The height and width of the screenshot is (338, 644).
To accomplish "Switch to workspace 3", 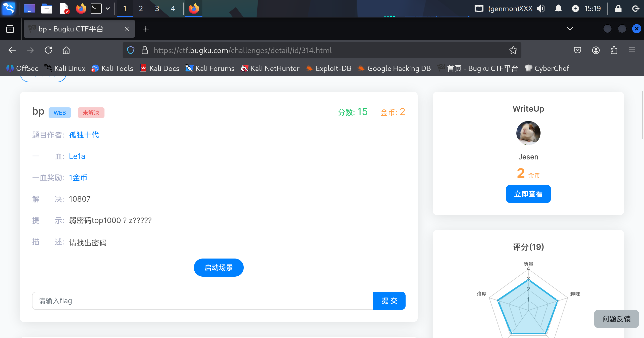I will [157, 9].
